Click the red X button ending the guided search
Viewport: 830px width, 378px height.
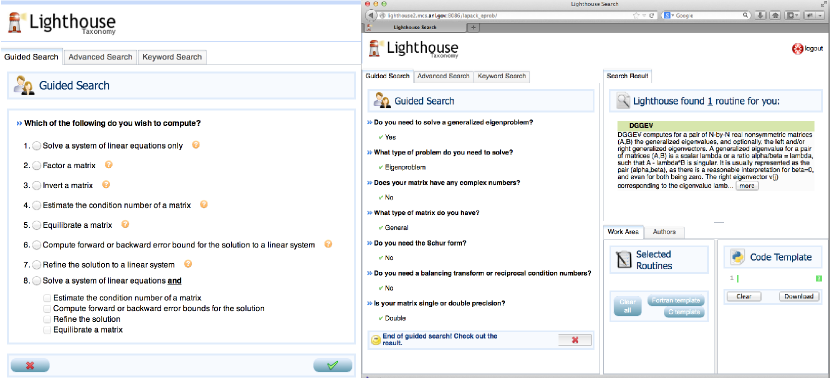point(575,340)
